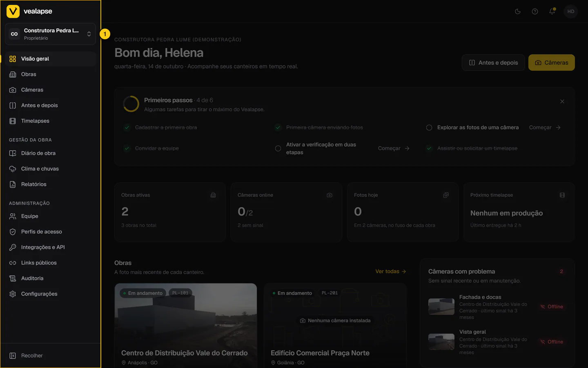Click the Diário de obra book icon
588x368 pixels.
(13, 153)
